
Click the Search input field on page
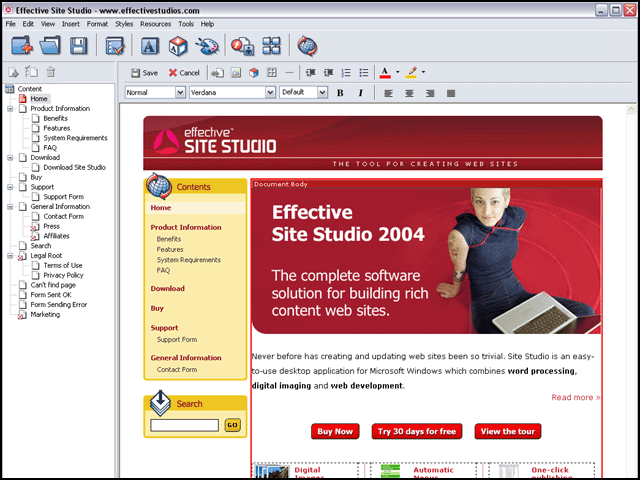click(184, 425)
